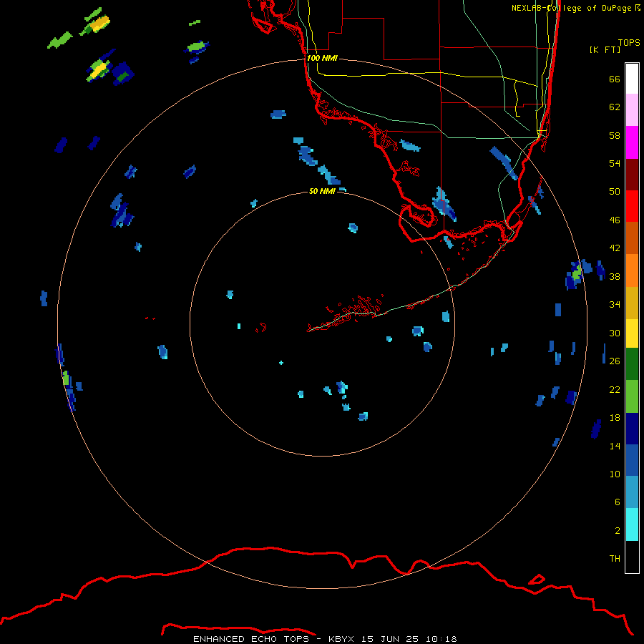Select the dark red legend swatch
The width and height of the screenshot is (644, 644).
[632, 174]
